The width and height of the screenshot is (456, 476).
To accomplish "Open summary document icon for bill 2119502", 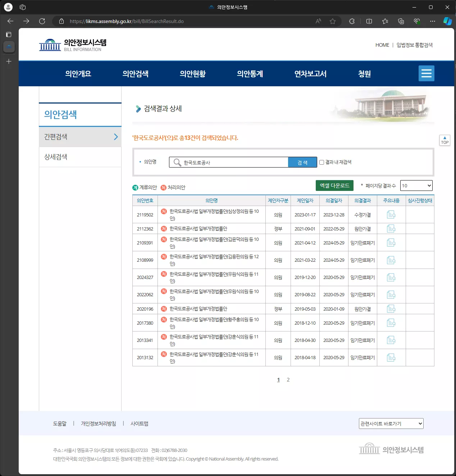I will pyautogui.click(x=391, y=215).
